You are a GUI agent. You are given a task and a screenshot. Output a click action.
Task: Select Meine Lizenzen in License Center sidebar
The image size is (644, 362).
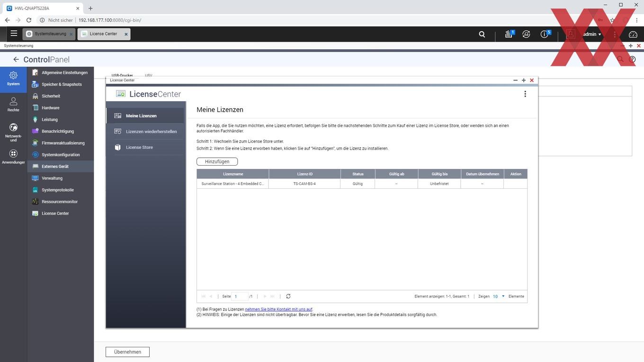[x=145, y=115]
